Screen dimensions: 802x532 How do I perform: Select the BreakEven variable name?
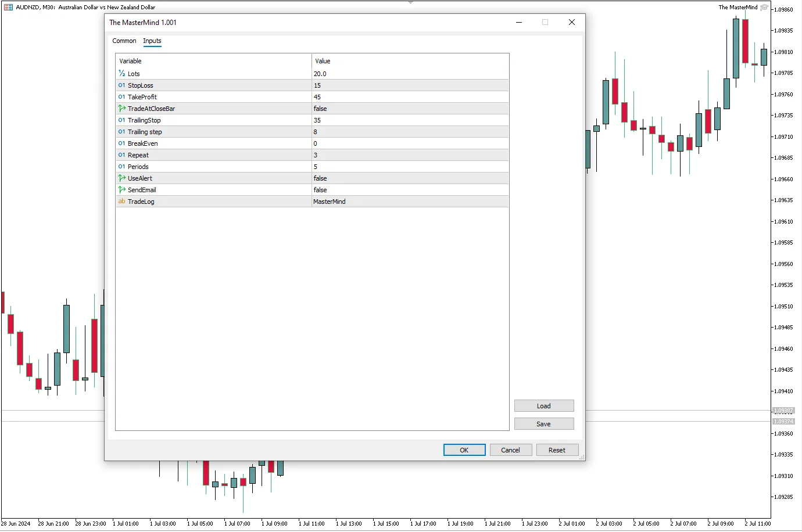click(x=143, y=143)
